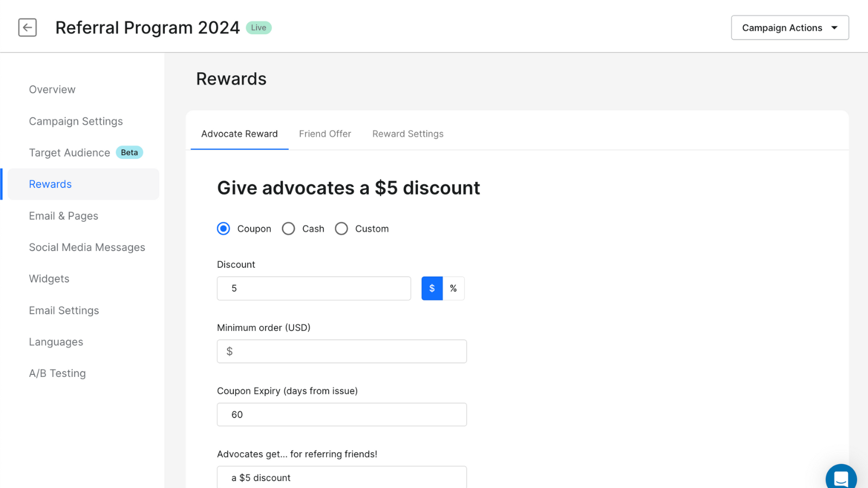Go to Social Media Messages
The width and height of the screenshot is (868, 488).
click(87, 247)
